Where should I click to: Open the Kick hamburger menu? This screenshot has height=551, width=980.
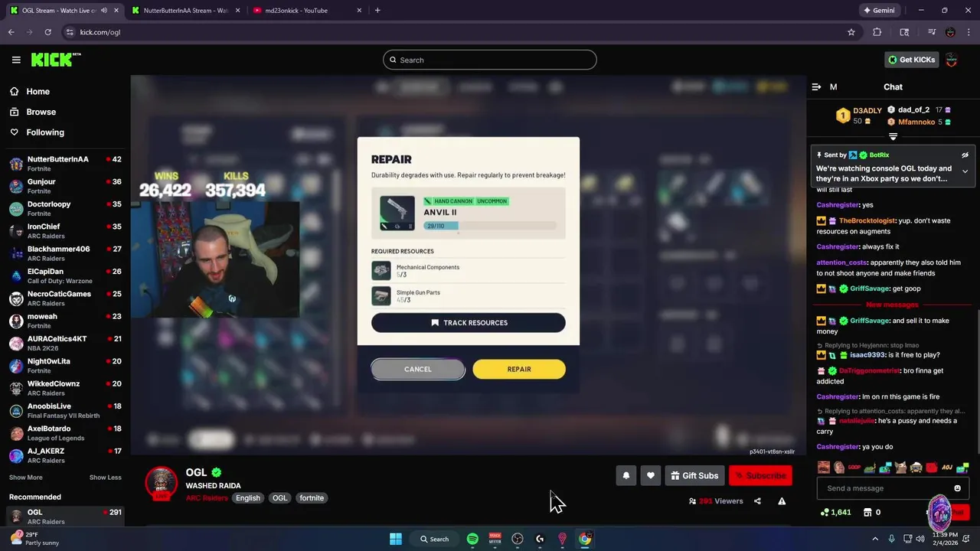point(16,60)
